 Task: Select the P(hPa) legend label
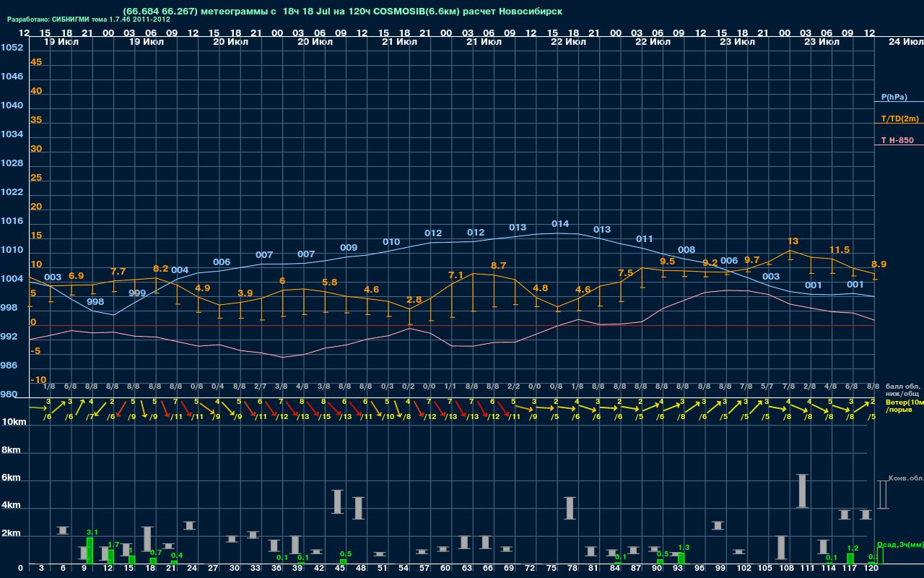click(894, 97)
